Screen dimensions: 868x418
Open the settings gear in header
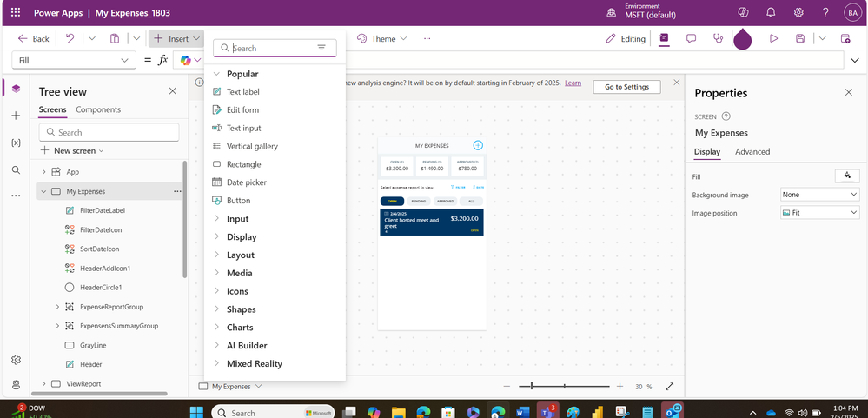coord(798,12)
